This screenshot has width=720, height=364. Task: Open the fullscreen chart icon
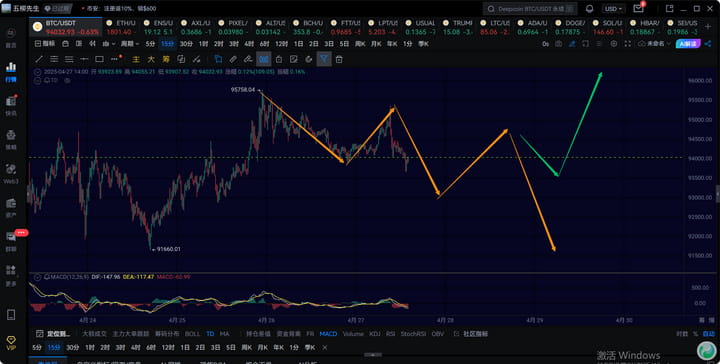pyautogui.click(x=628, y=44)
